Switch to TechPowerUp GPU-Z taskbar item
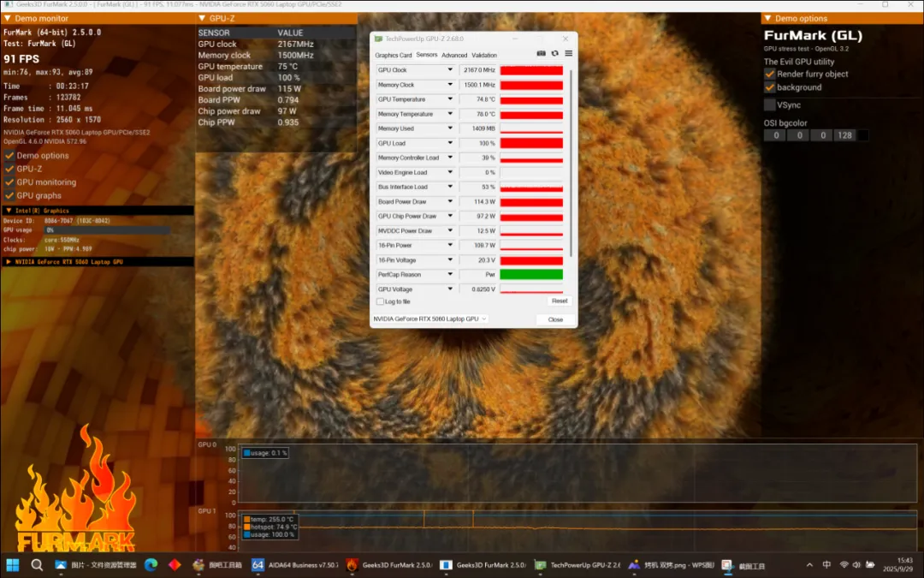 (x=577, y=564)
